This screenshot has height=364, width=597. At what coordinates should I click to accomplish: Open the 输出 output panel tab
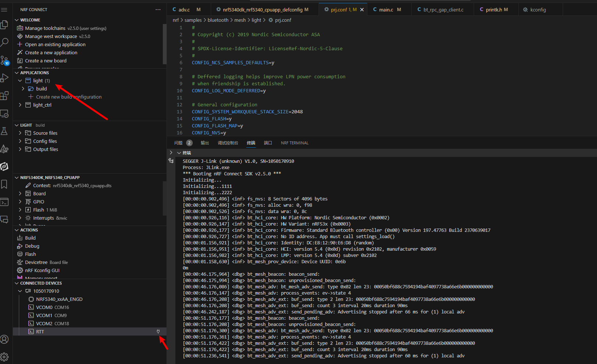tap(205, 143)
